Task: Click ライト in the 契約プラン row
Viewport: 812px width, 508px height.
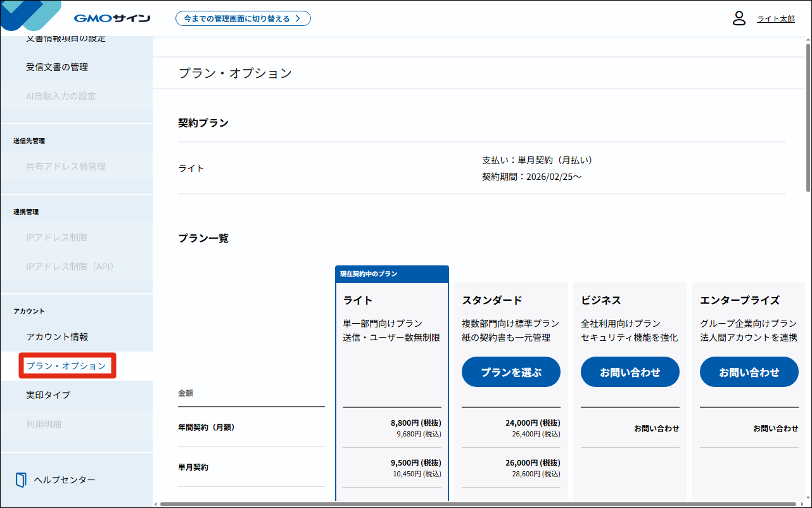Action: click(x=191, y=168)
